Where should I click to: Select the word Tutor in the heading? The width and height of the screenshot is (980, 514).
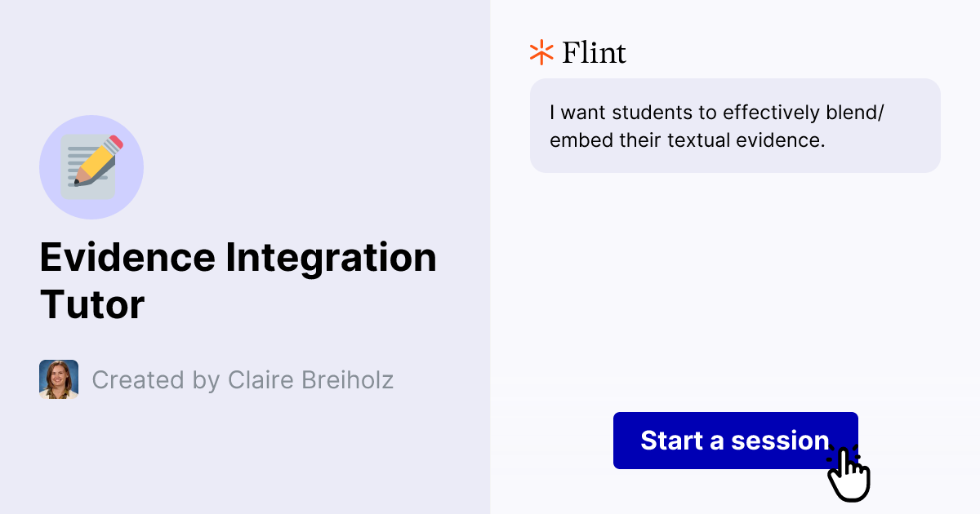pyautogui.click(x=91, y=305)
